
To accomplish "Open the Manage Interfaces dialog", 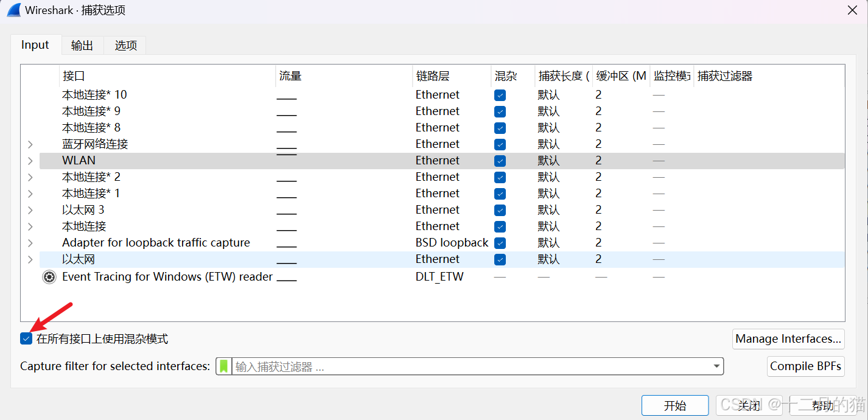I will (x=788, y=339).
